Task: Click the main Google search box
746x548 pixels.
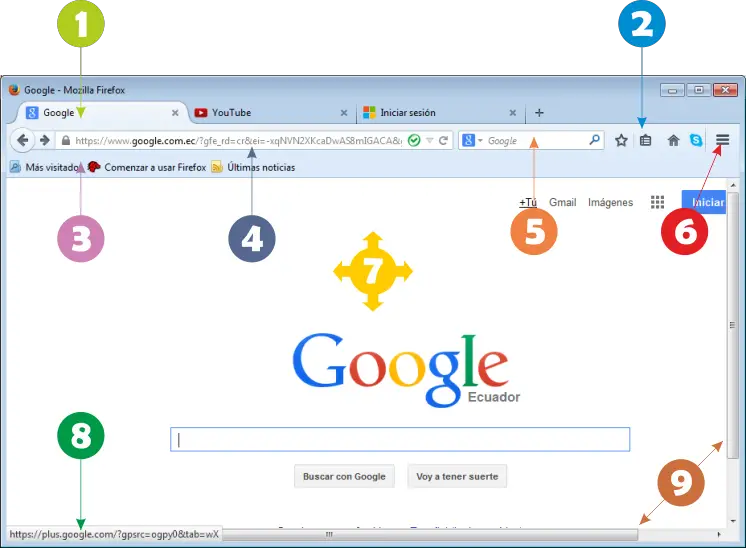Action: [400, 439]
